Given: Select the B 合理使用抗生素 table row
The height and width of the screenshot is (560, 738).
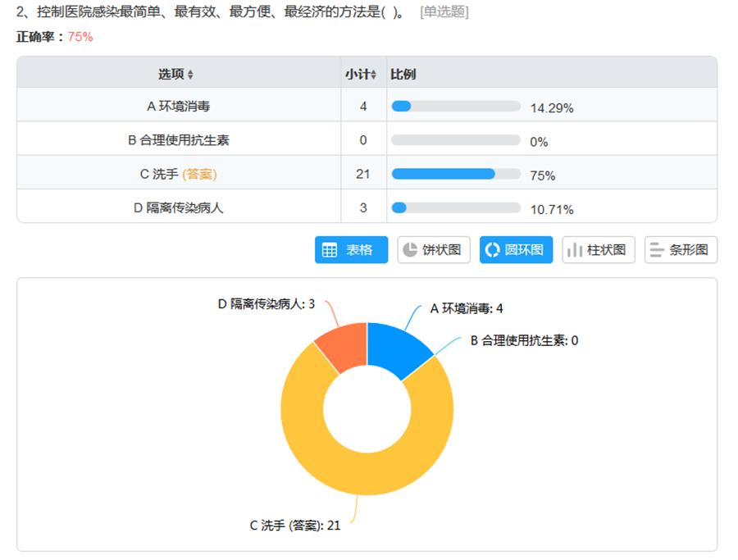Looking at the screenshot, I should click(x=178, y=140).
